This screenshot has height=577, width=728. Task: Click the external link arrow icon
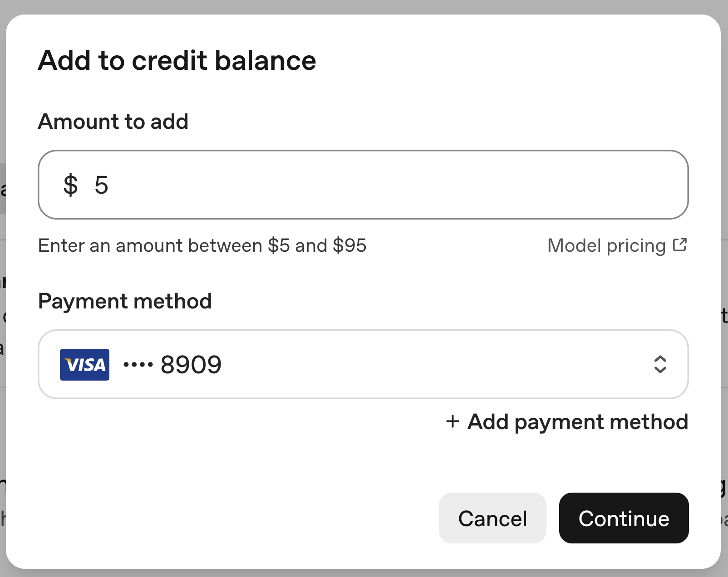pos(679,245)
